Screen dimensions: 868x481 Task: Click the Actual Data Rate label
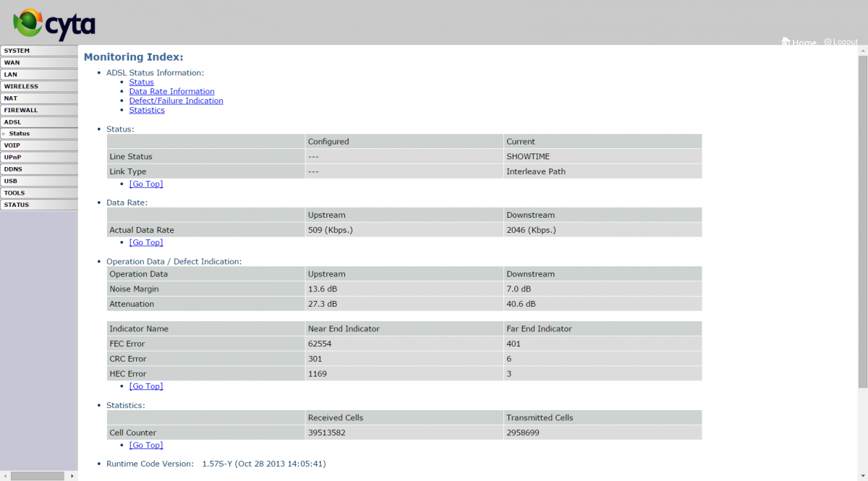coord(142,230)
